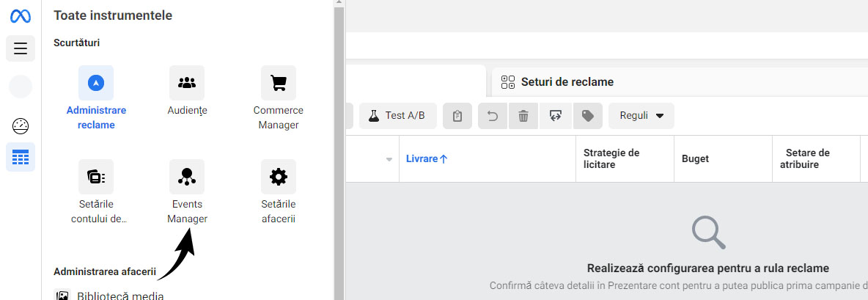Select the campaigns table grid icon
This screenshot has height=300, width=868.
[x=21, y=157]
